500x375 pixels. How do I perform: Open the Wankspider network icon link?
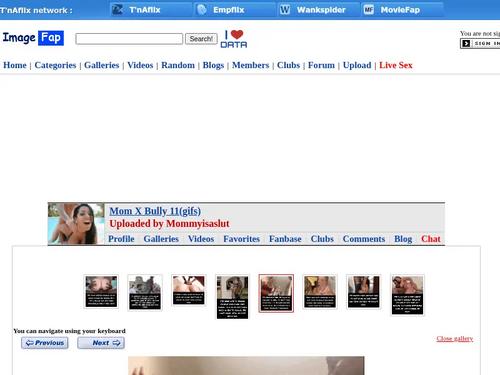(285, 10)
